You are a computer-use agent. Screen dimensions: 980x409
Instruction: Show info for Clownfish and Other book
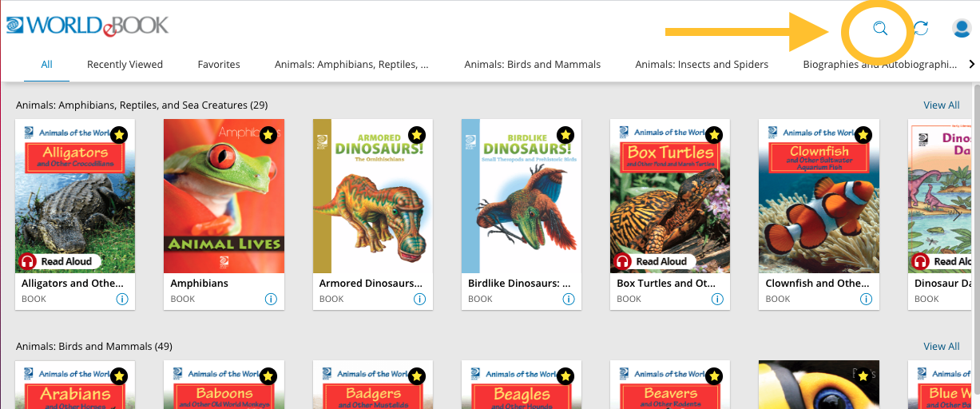tap(865, 300)
